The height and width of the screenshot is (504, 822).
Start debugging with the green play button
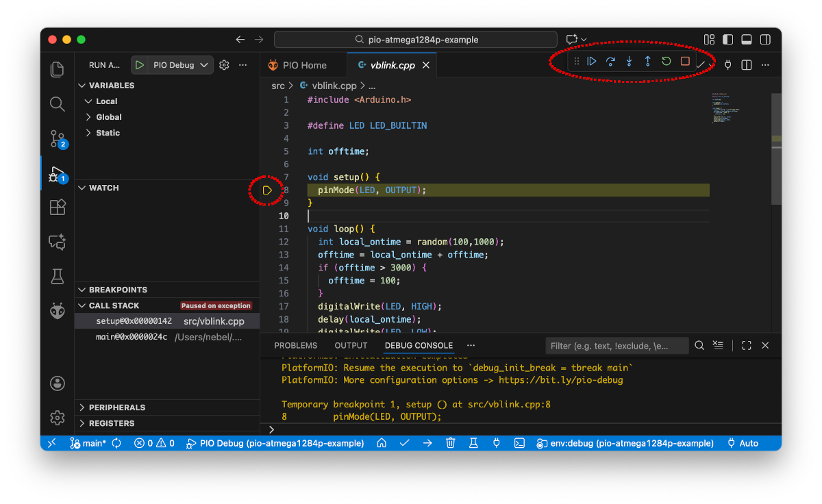pyautogui.click(x=140, y=65)
